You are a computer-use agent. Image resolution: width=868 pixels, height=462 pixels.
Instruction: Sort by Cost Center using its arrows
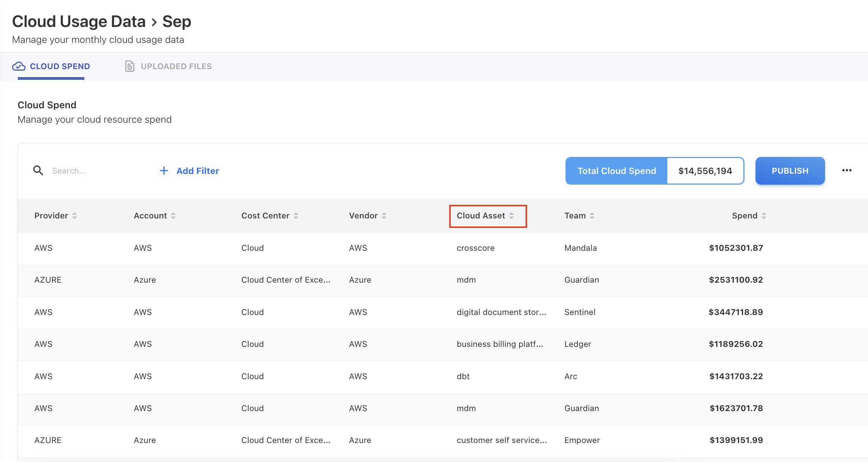(296, 216)
